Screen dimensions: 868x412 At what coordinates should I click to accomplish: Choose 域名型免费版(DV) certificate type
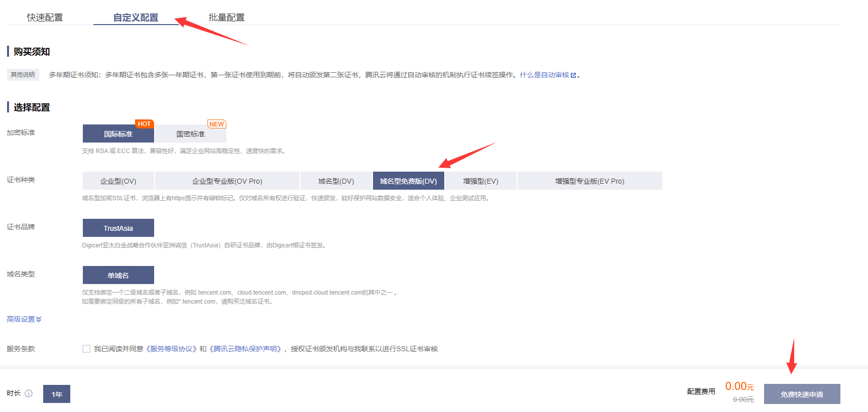(409, 181)
